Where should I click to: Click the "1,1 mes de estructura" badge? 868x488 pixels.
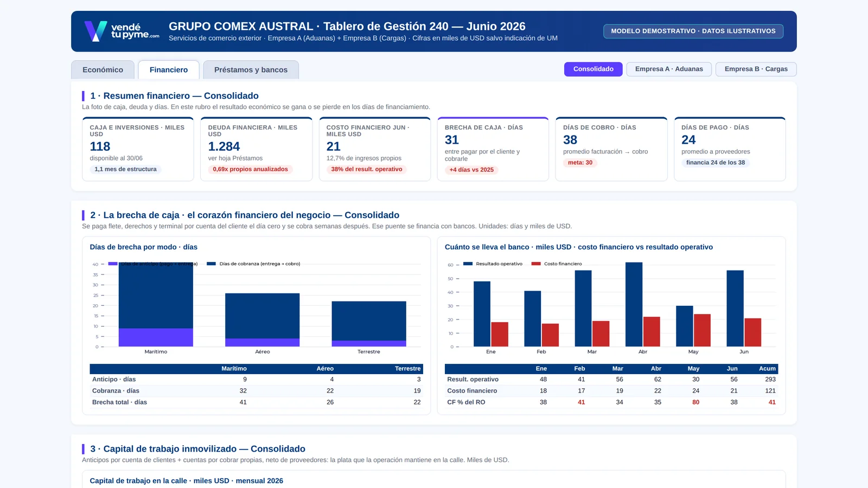125,169
